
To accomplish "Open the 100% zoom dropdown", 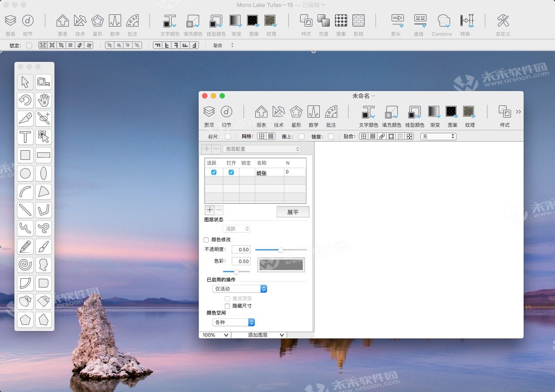I will [x=214, y=335].
